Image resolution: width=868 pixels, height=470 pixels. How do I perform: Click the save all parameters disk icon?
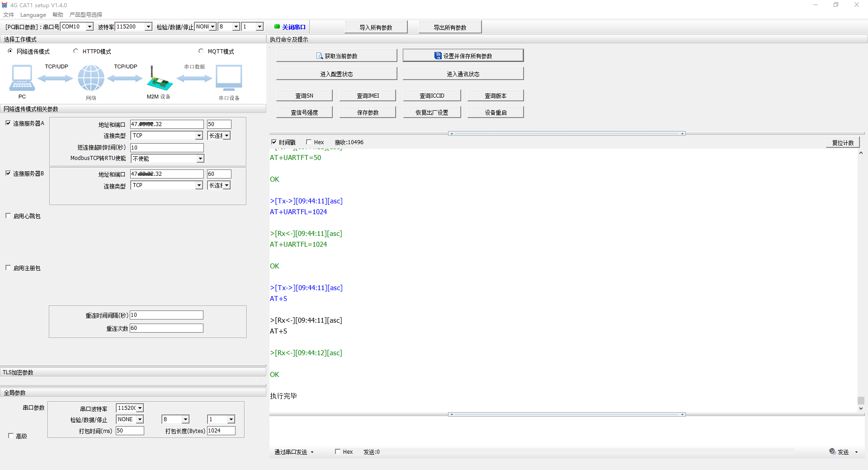click(x=438, y=56)
